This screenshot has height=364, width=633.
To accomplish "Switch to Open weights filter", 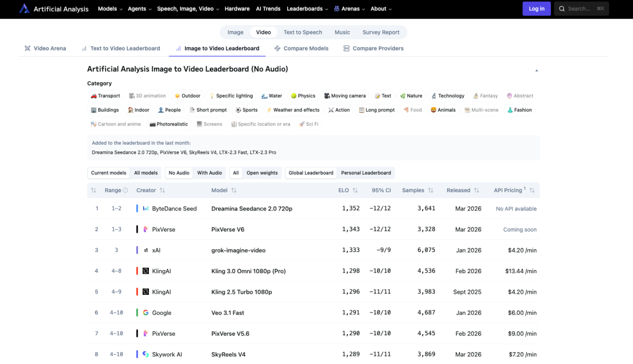I will [x=262, y=173].
